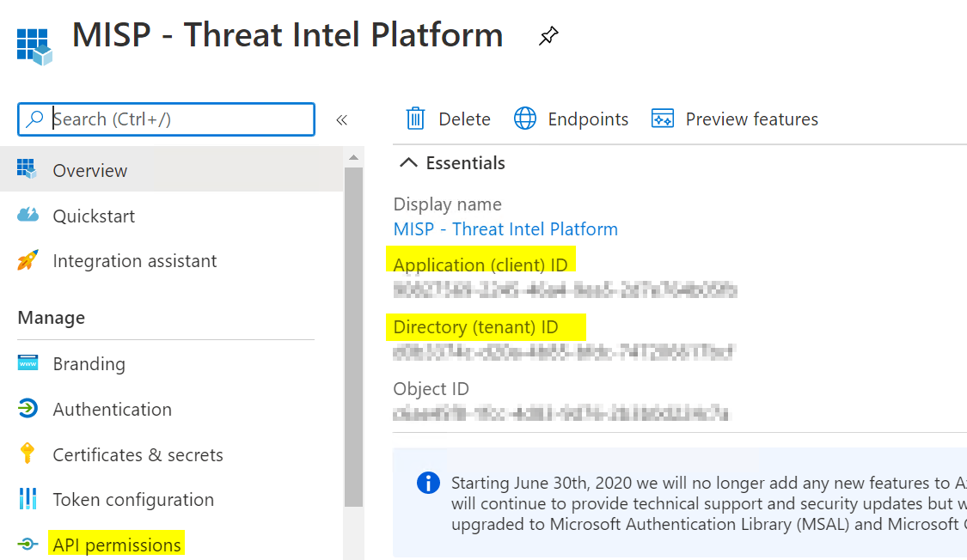The width and height of the screenshot is (967, 560).
Task: Click the Preview features icon
Action: pos(663,119)
